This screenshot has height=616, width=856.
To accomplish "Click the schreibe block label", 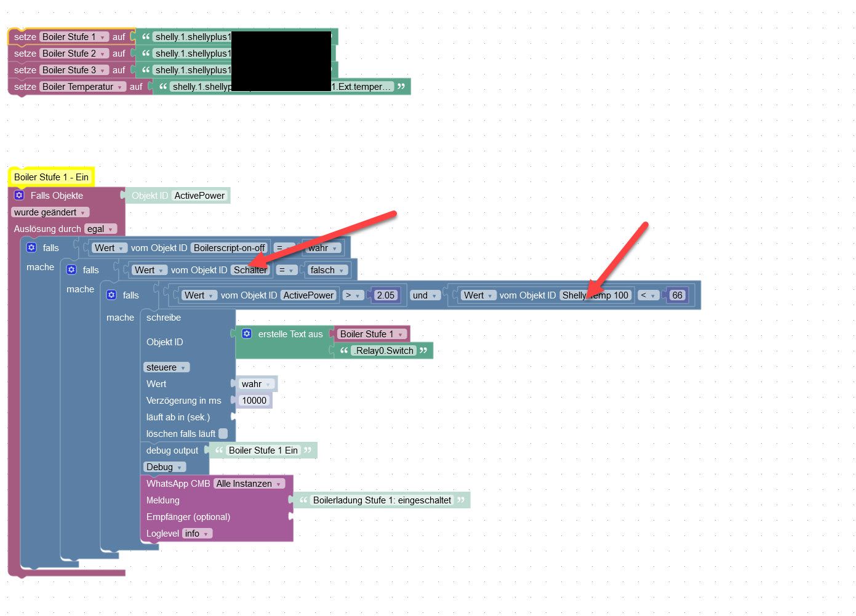I will (x=164, y=318).
